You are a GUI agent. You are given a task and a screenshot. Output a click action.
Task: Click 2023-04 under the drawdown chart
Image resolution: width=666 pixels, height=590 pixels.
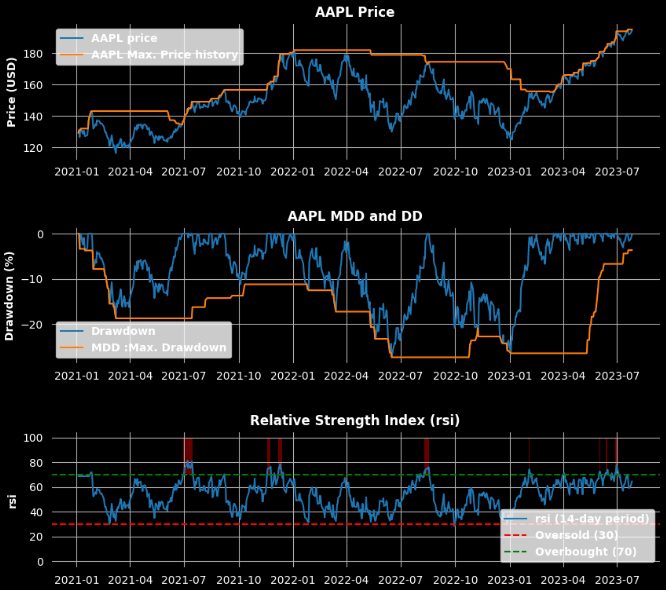tap(563, 376)
